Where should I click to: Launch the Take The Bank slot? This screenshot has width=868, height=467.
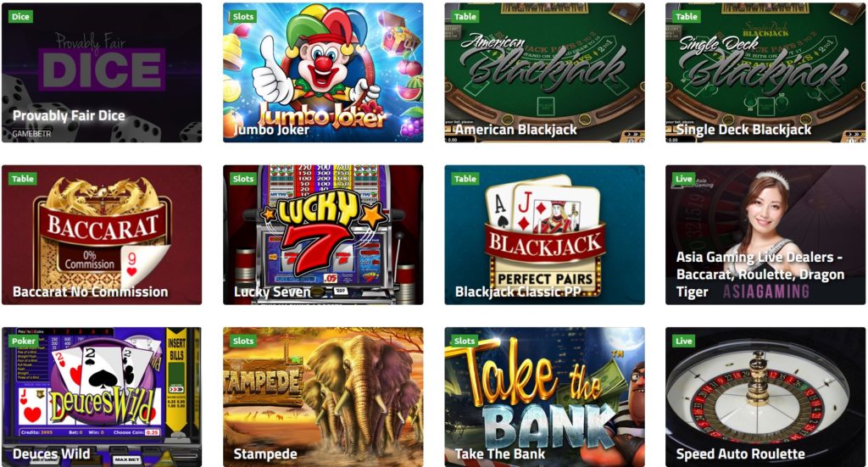pos(545,397)
